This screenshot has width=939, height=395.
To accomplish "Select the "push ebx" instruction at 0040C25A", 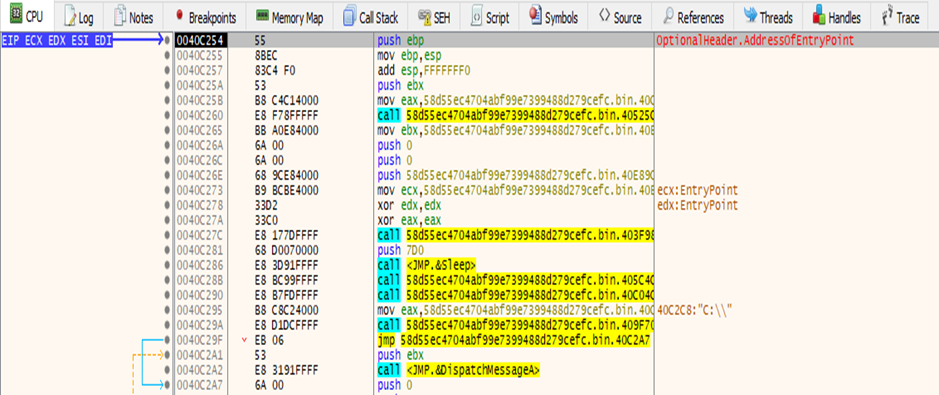I will [401, 85].
